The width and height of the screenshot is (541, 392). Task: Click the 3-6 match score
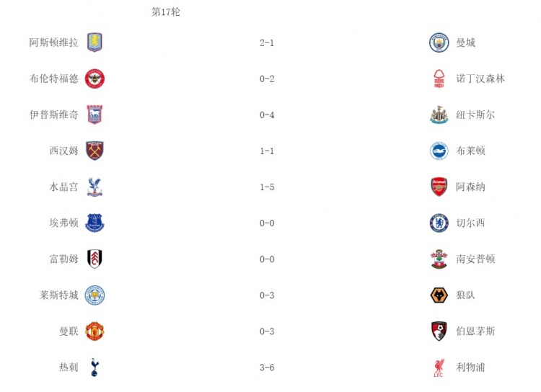[267, 367]
